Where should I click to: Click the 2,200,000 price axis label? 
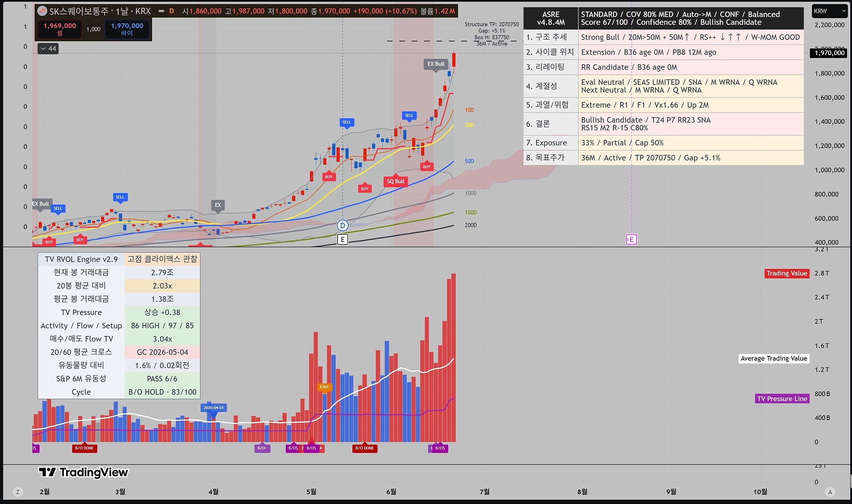coord(829,25)
